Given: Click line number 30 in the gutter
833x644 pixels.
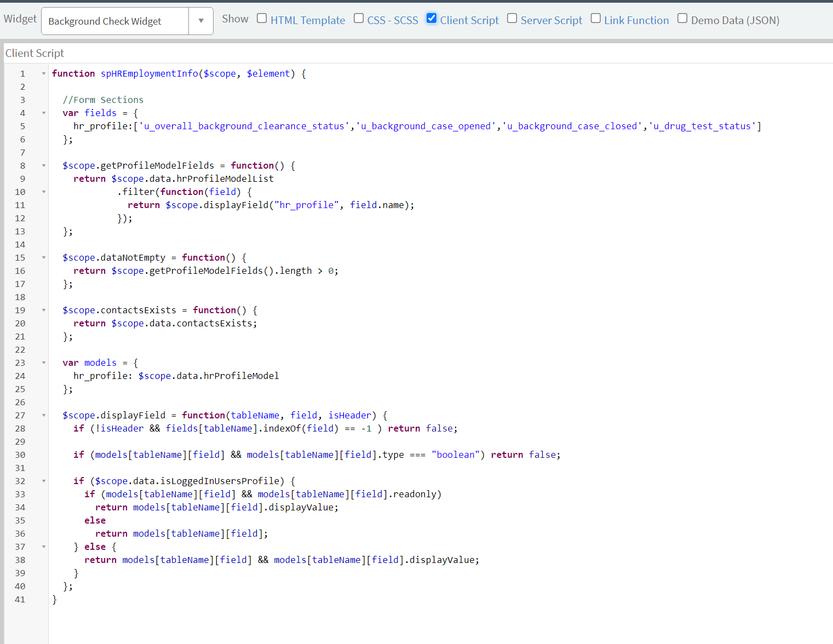Looking at the screenshot, I should (x=20, y=455).
